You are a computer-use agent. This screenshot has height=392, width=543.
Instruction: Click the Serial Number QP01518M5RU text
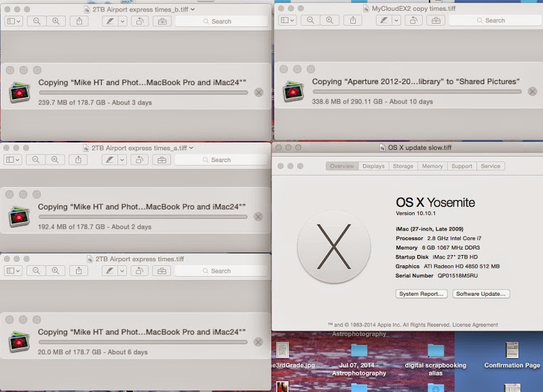pyautogui.click(x=436, y=276)
